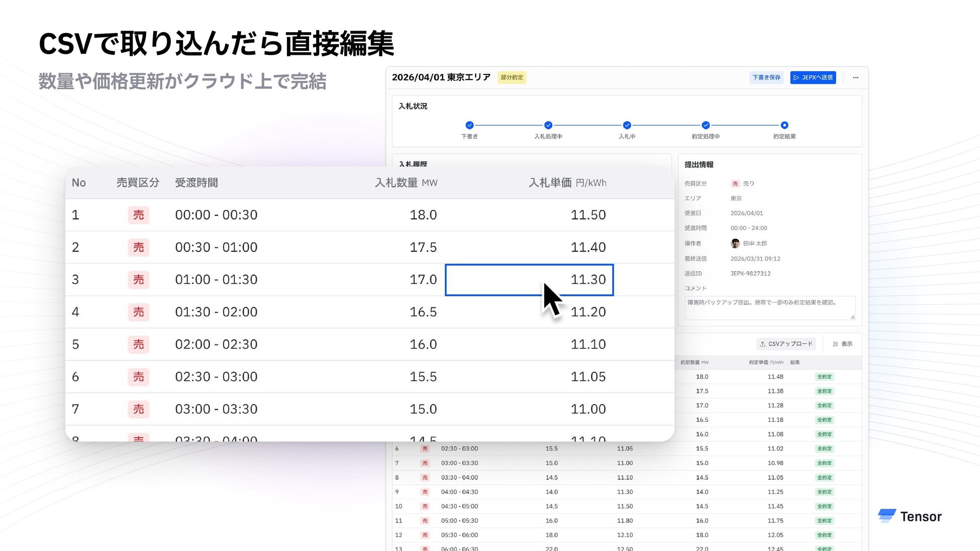Click the Tensor logo
This screenshot has height=551, width=980.
(910, 516)
